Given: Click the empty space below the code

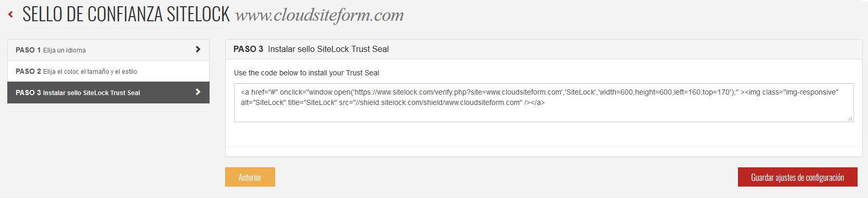Looking at the screenshot, I should tap(543, 135).
